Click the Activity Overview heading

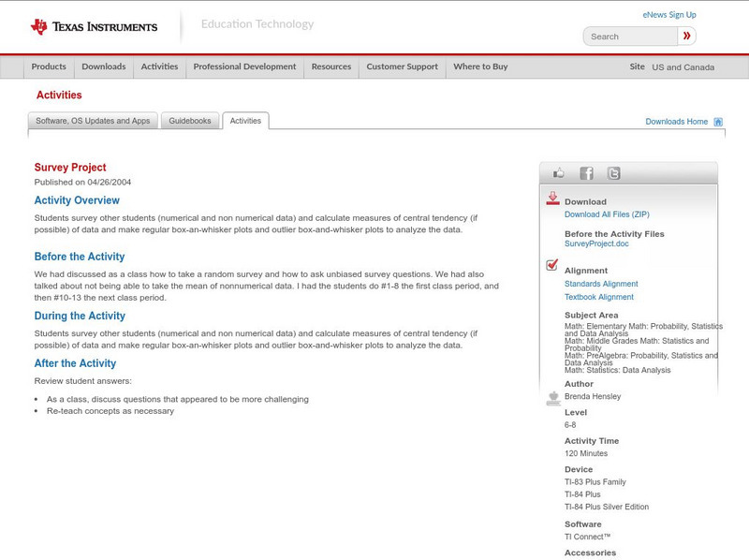77,200
